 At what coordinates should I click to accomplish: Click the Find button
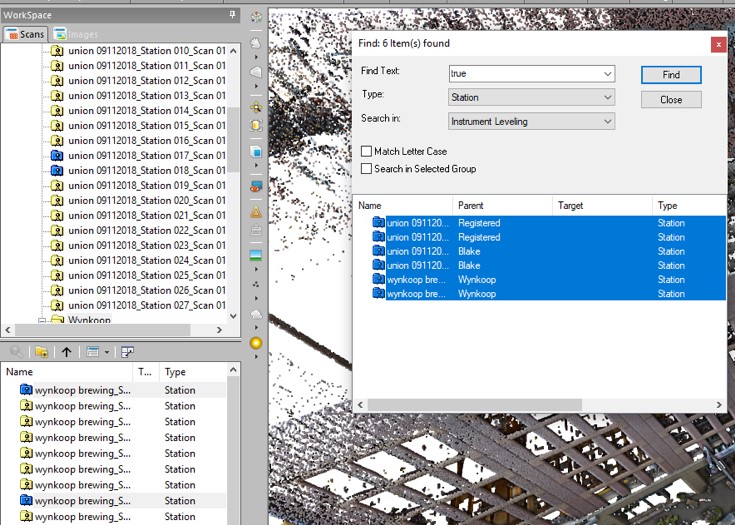671,75
